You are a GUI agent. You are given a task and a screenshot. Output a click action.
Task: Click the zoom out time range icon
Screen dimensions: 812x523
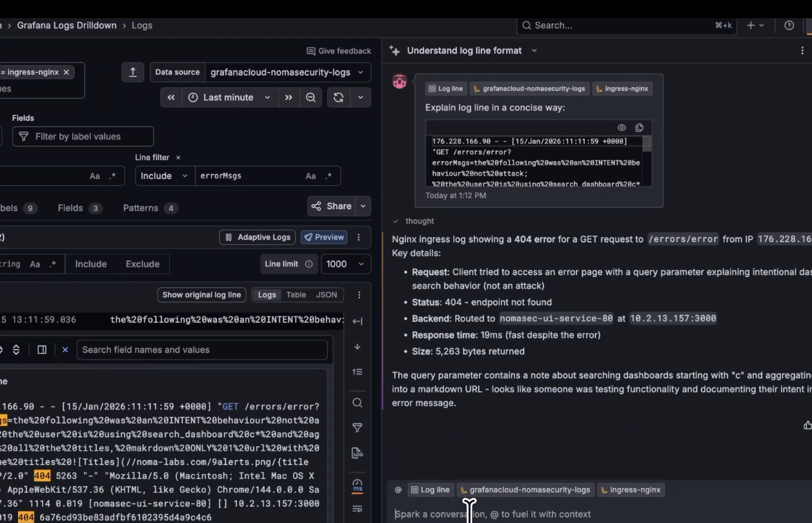tap(310, 97)
